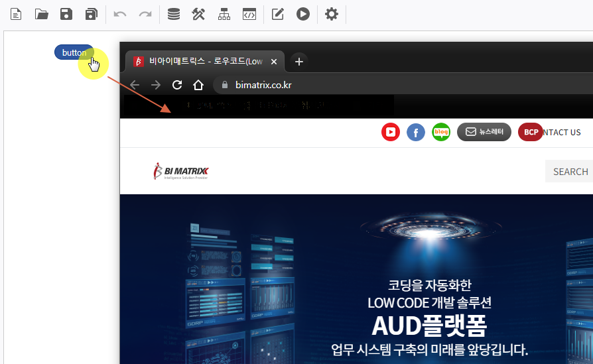
Task: Click the blue 'button' control
Action: pyautogui.click(x=74, y=52)
